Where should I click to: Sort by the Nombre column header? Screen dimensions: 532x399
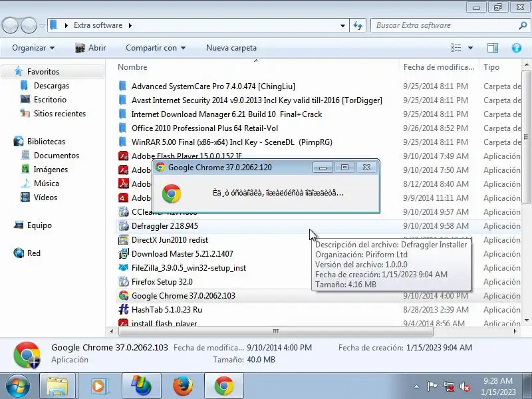click(132, 67)
